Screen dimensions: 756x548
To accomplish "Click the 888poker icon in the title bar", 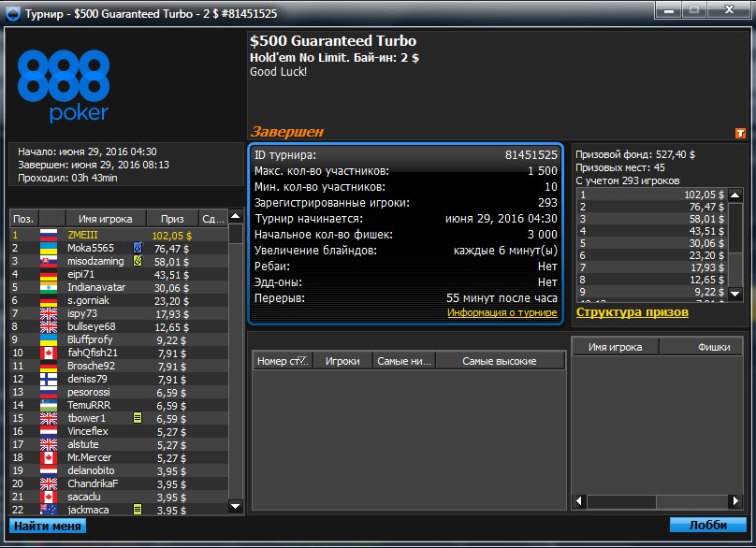I will pyautogui.click(x=12, y=14).
